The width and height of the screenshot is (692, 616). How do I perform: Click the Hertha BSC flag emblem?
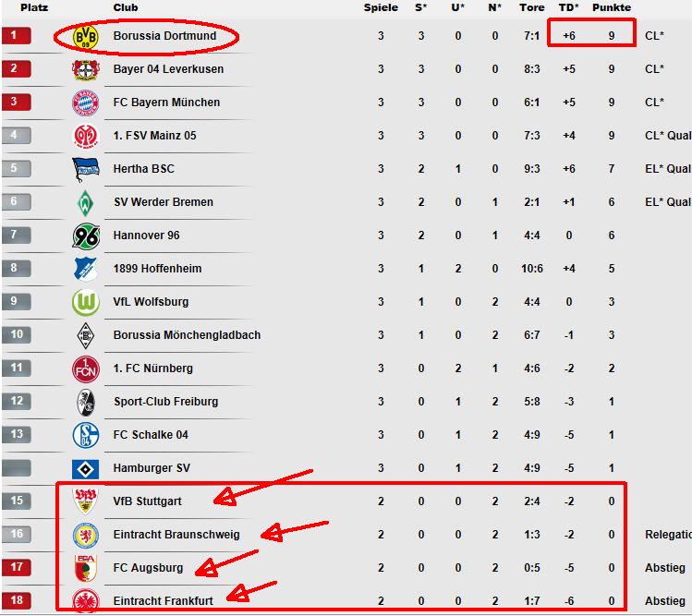pos(86,170)
